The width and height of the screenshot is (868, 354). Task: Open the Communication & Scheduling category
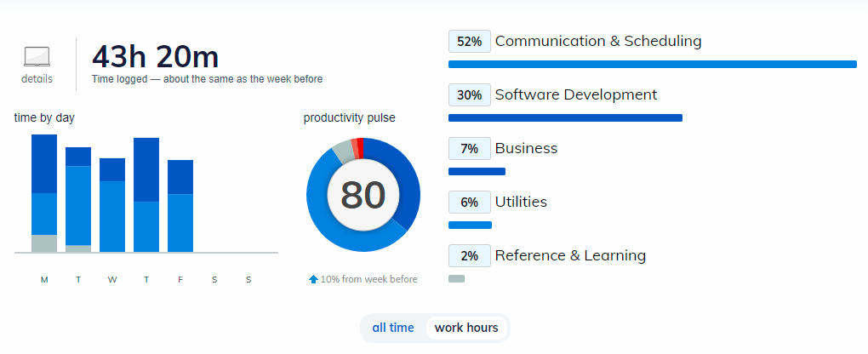pos(598,41)
